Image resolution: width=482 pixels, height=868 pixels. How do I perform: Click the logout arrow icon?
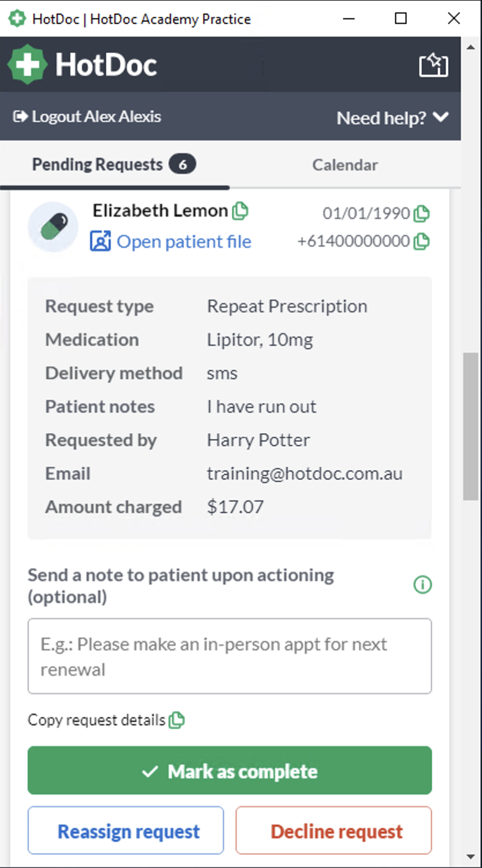click(x=20, y=117)
